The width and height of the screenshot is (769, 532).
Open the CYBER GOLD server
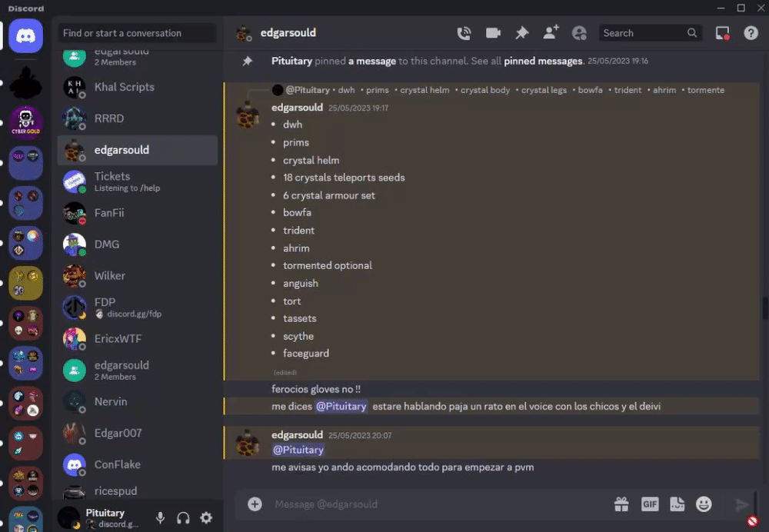pos(25,122)
